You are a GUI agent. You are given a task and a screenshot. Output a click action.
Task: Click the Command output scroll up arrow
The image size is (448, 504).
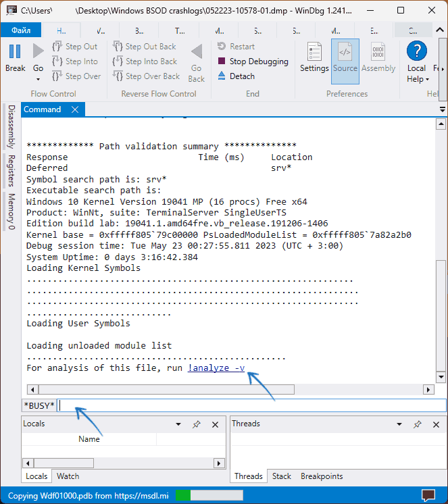click(x=441, y=124)
